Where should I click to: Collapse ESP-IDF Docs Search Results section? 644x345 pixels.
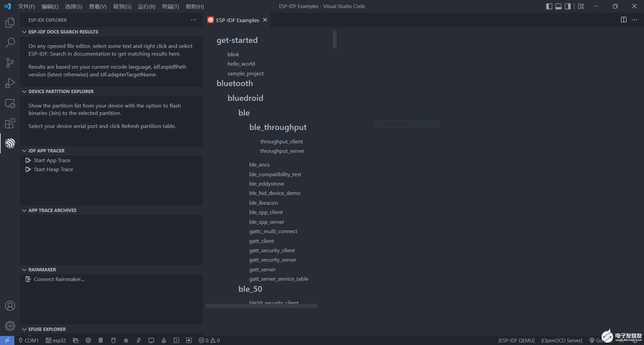click(111, 32)
